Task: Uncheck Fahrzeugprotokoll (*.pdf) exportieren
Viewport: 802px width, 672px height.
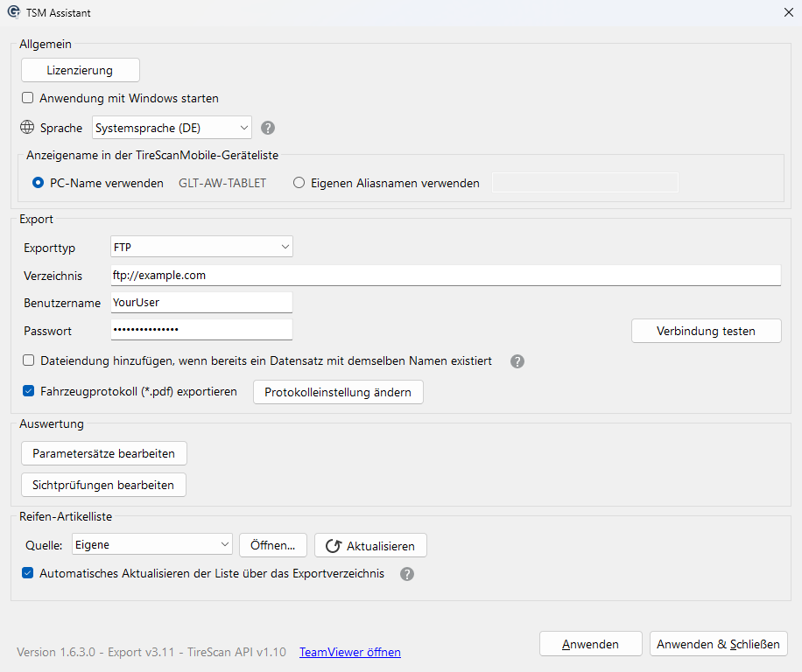Action: click(x=29, y=391)
